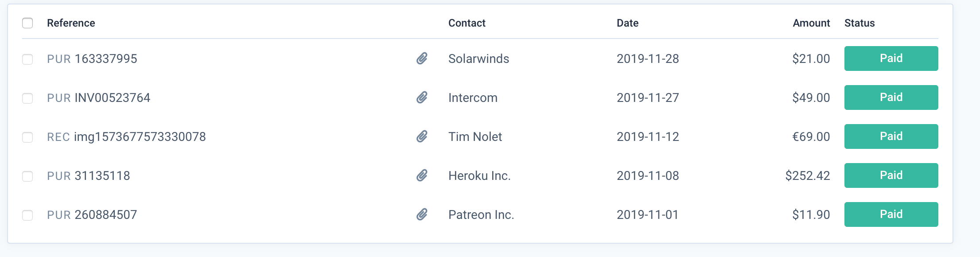The image size is (980, 257).
Task: Select the PUR 31135118 row checkbox
Action: click(x=27, y=176)
